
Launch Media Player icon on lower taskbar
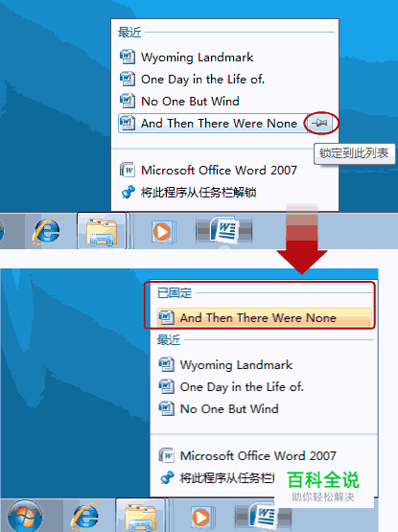click(x=202, y=517)
